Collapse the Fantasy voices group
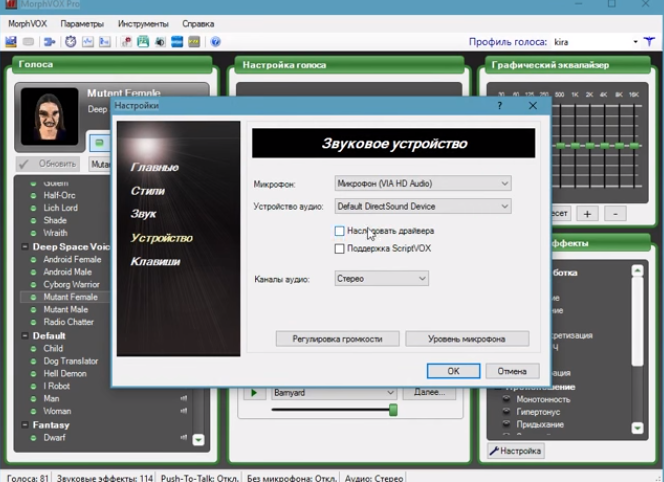 tap(25, 425)
